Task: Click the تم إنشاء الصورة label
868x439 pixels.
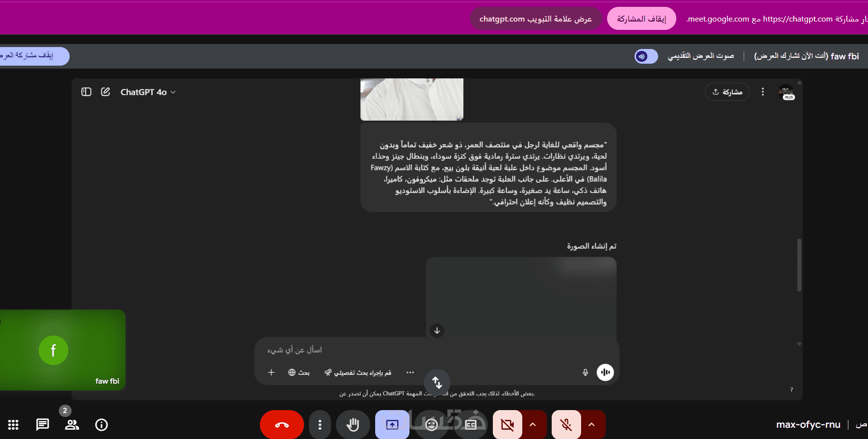Action: 591,246
